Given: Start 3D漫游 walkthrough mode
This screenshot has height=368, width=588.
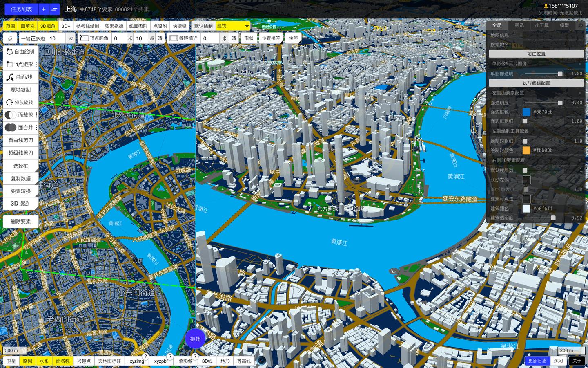Looking at the screenshot, I should pyautogui.click(x=20, y=203).
